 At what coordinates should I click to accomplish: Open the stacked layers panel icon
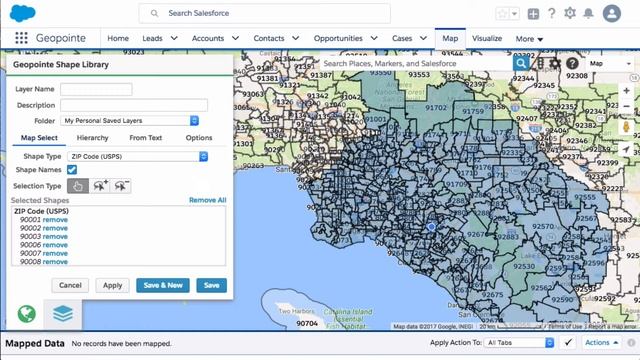(x=63, y=314)
